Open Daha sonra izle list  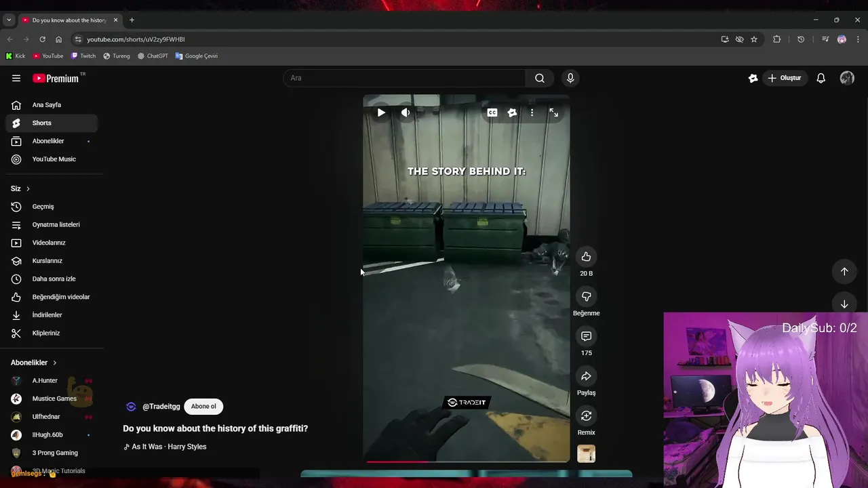pos(52,279)
